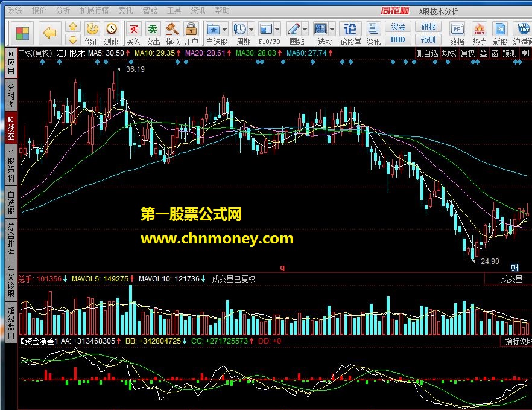Open the 开户 account opening icon
Image resolution: width=532 pixels, height=410 pixels.
click(x=191, y=33)
